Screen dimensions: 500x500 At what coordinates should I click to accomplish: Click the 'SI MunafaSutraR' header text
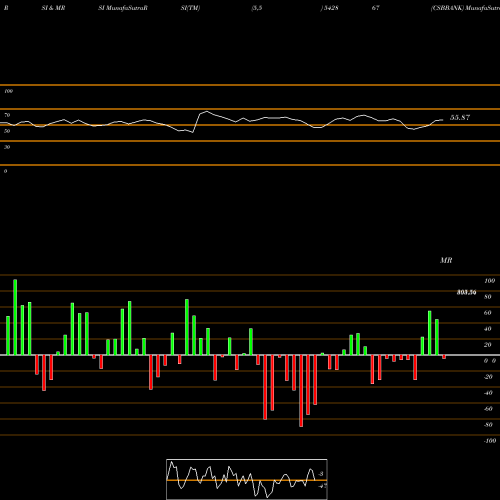tap(123, 8)
